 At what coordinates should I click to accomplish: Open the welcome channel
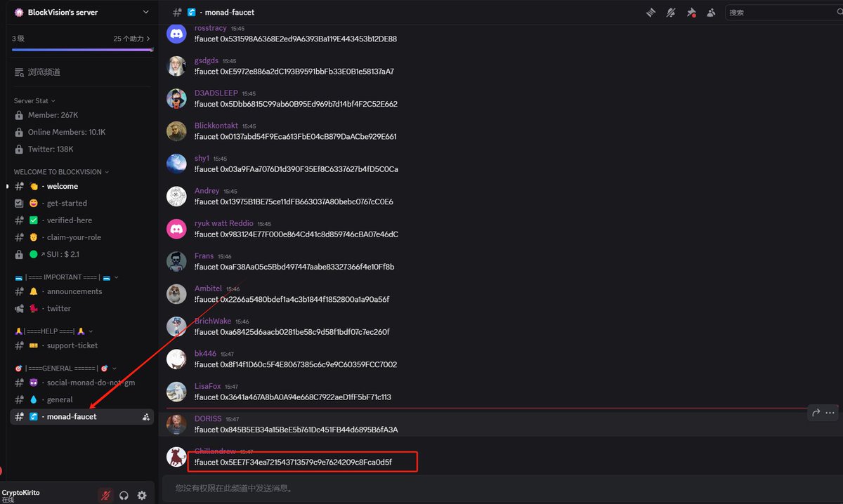(x=81, y=187)
